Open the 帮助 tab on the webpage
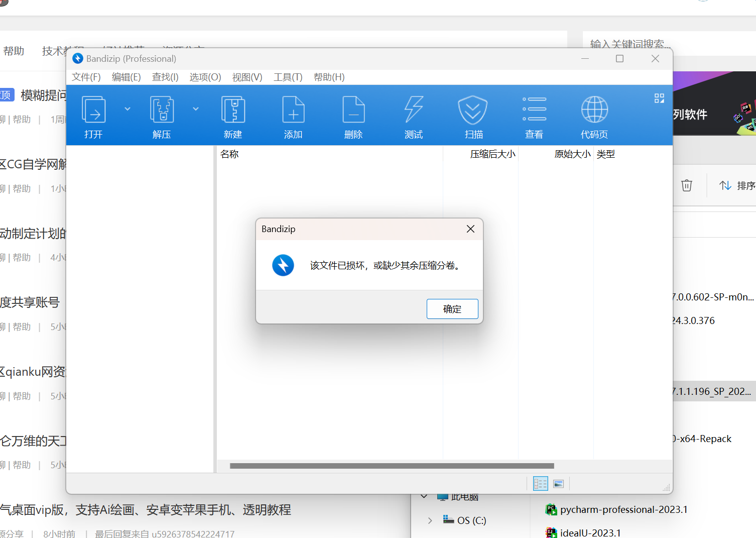Viewport: 756px width, 538px height. [14, 51]
